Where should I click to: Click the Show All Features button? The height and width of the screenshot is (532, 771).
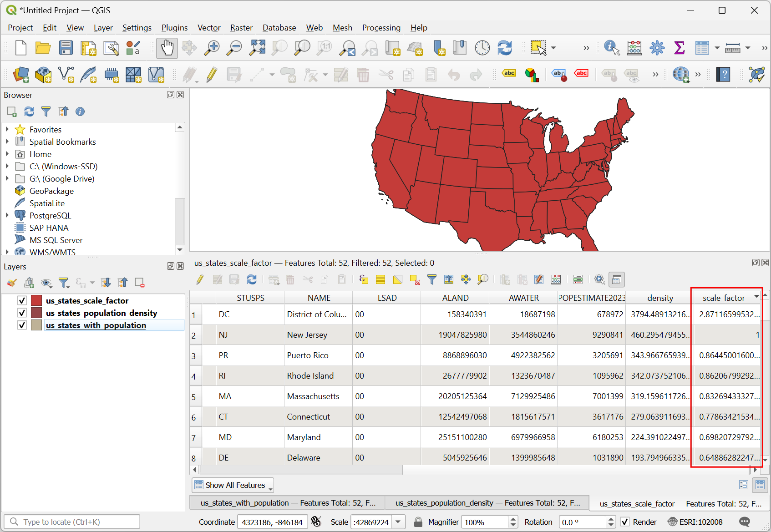233,485
